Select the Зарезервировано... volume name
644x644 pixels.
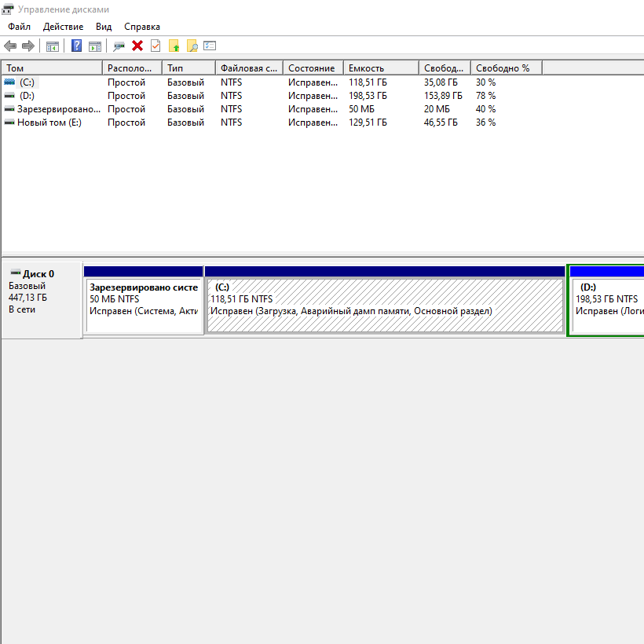[x=59, y=109]
